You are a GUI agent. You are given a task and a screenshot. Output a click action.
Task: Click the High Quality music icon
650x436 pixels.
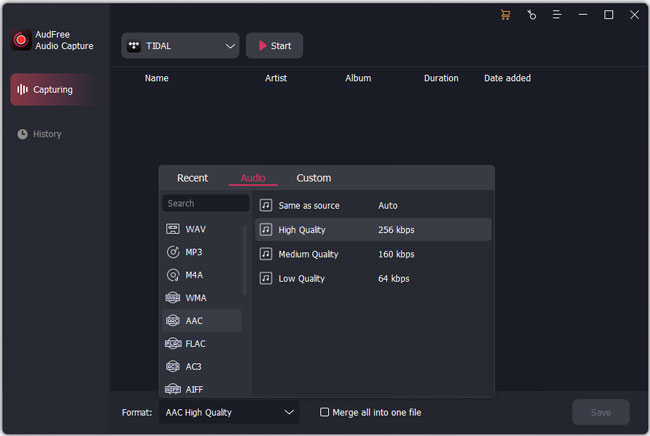(266, 230)
